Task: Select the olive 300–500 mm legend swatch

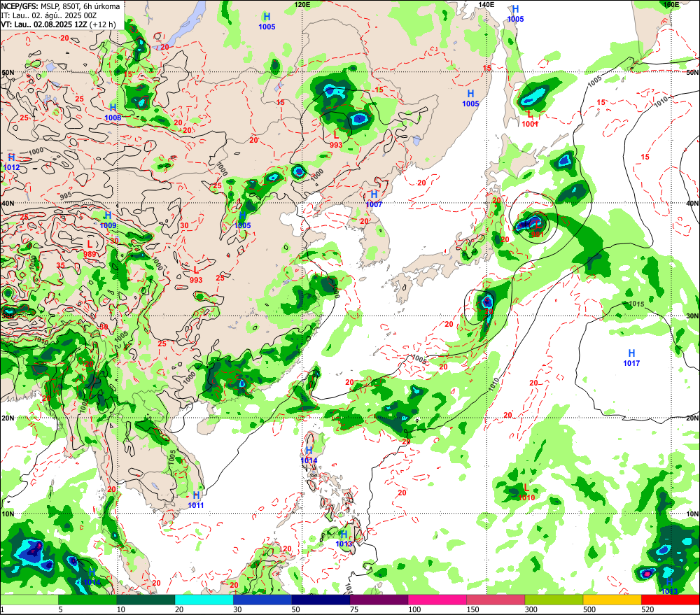Action: [554, 600]
